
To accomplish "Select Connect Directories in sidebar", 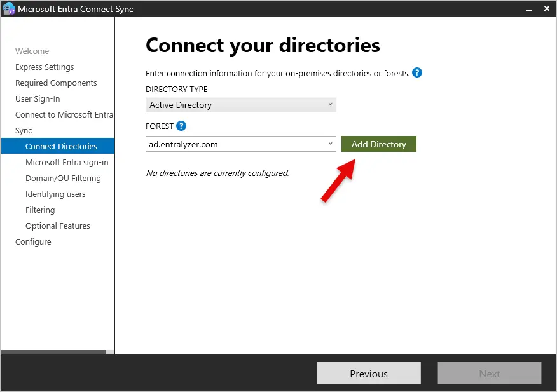I will [x=61, y=147].
